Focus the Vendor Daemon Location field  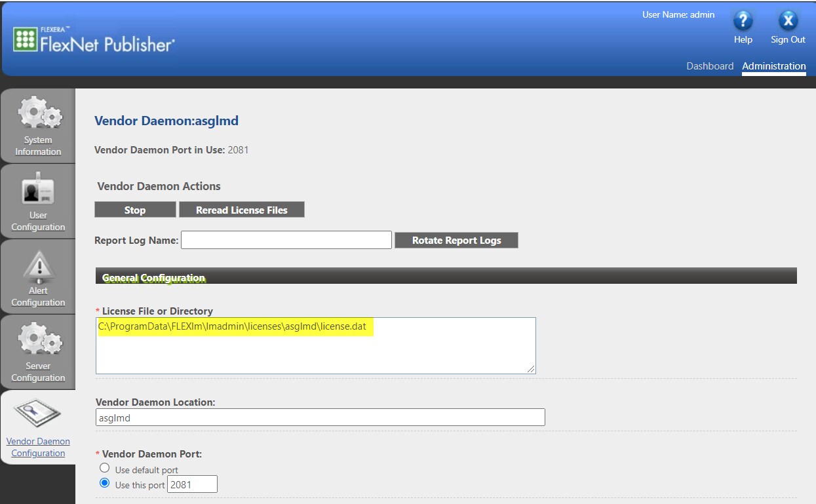pyautogui.click(x=320, y=417)
